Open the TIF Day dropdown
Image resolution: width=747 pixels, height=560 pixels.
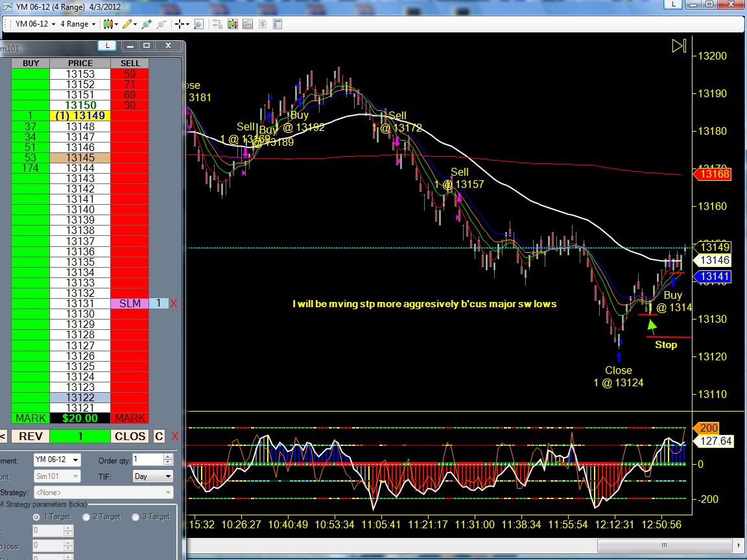click(x=152, y=476)
